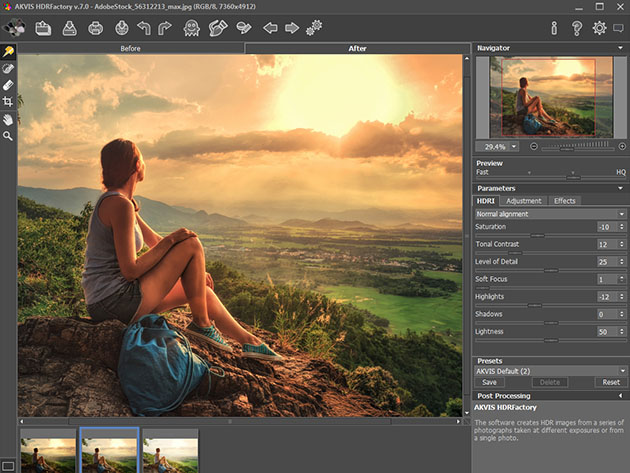This screenshot has height=473, width=630.
Task: Open Help via the question mark icon
Action: pos(576,28)
